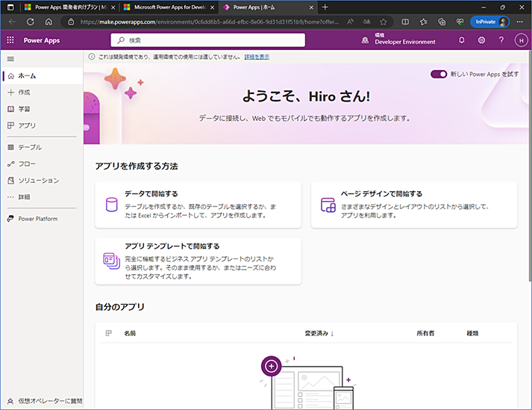
Task: Open the app launcher waffle icon
Action: 10,40
